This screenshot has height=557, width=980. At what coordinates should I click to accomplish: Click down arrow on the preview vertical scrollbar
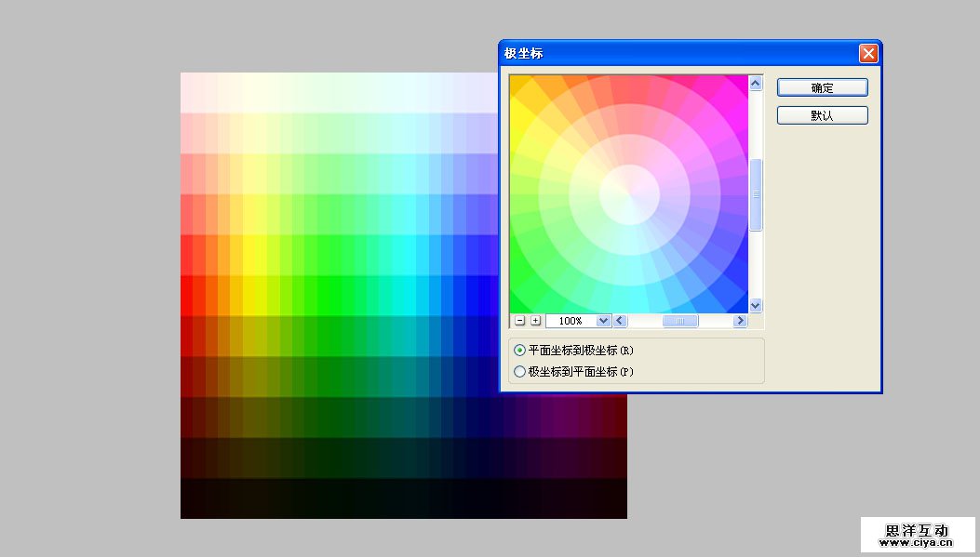(x=756, y=304)
